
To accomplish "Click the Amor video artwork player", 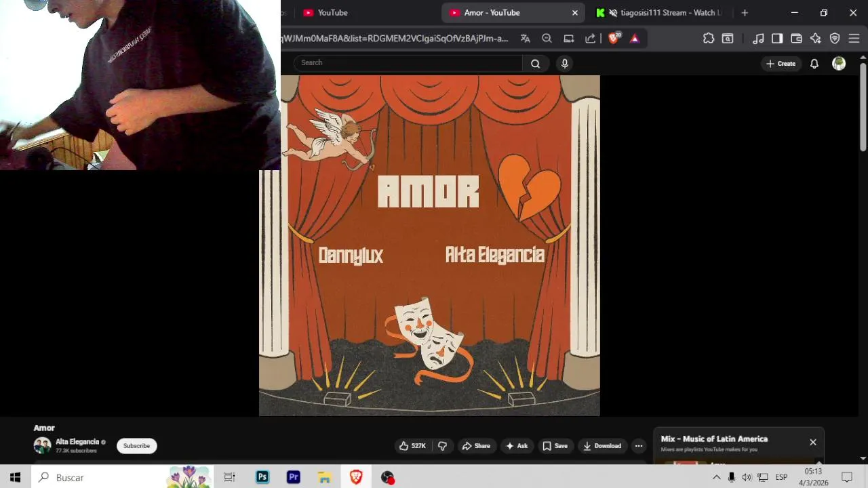I will point(429,245).
